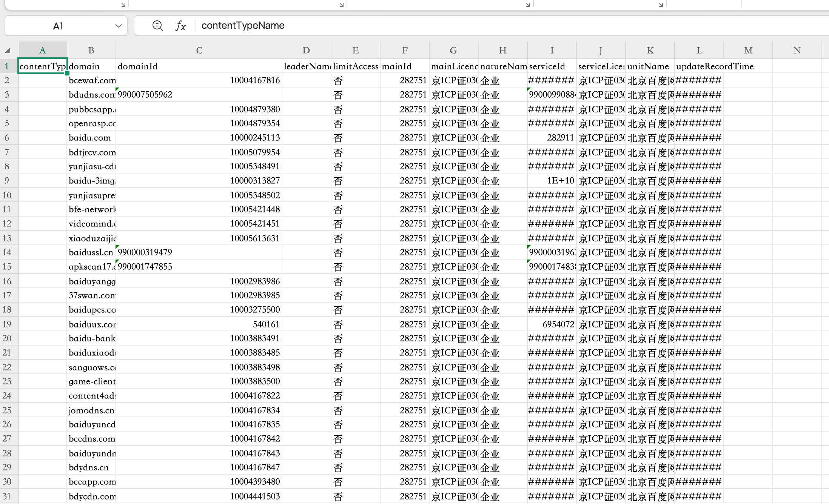Screen dimensions: 829x504
Task: Select column L header
Action: pos(699,50)
